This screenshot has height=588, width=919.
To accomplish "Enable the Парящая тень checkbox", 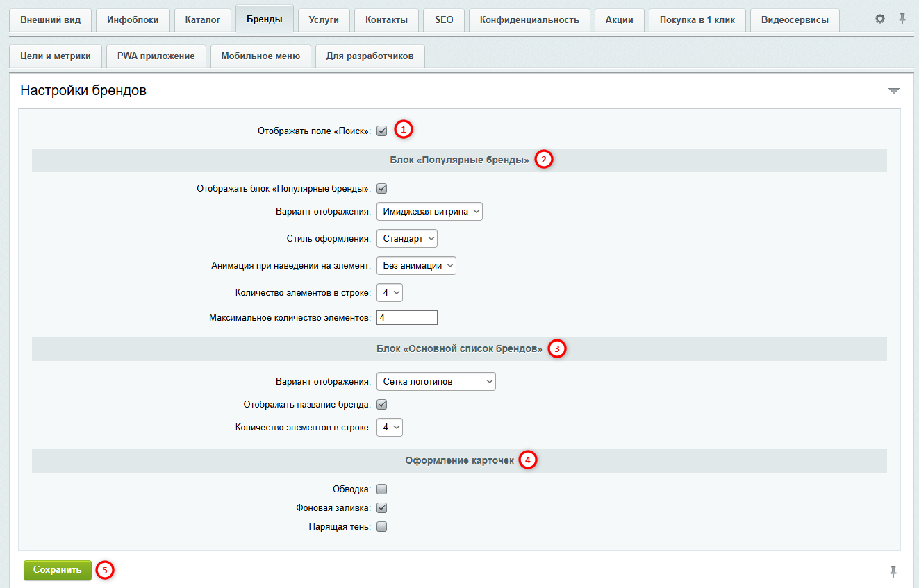I will (x=381, y=527).
